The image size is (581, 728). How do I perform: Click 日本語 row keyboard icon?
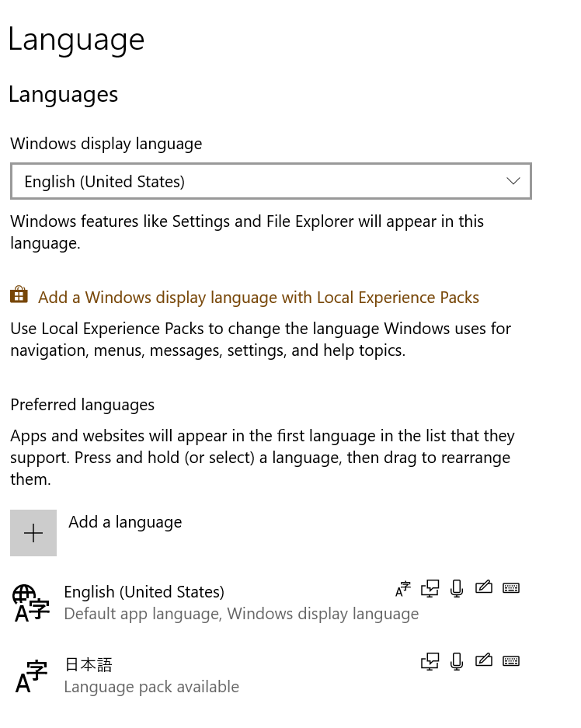tap(511, 661)
